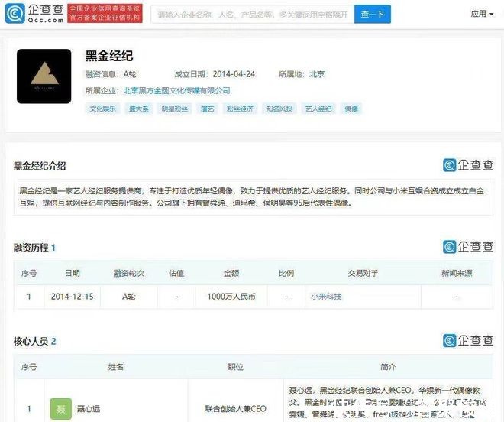Select the 明星粉丝 tag

[x=175, y=109]
